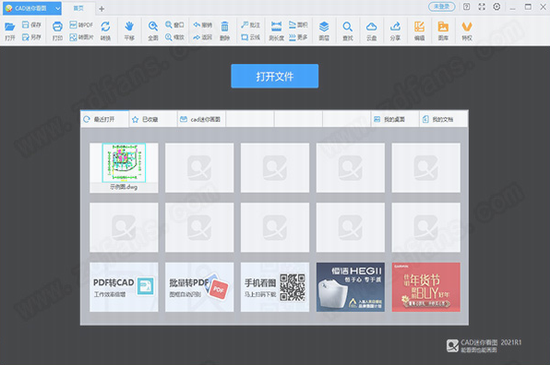The height and width of the screenshot is (365, 550).
Task: Select the 云线 revision cloud tool
Action: pyautogui.click(x=250, y=37)
